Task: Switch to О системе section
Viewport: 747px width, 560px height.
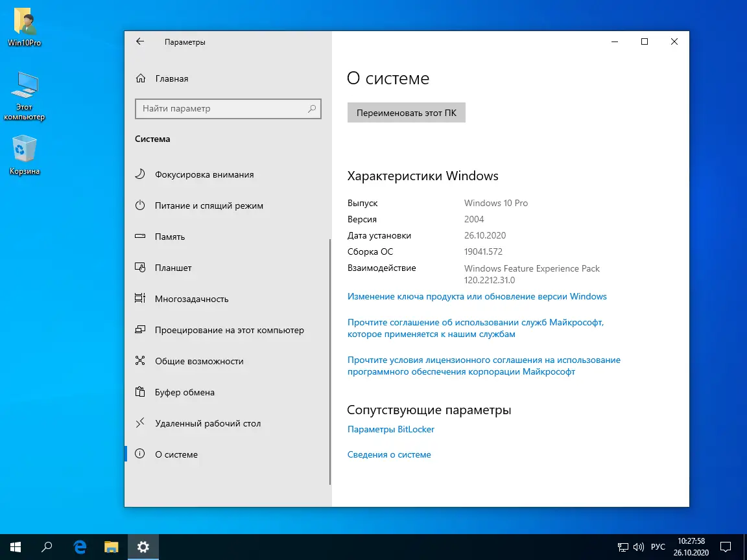Action: point(175,454)
